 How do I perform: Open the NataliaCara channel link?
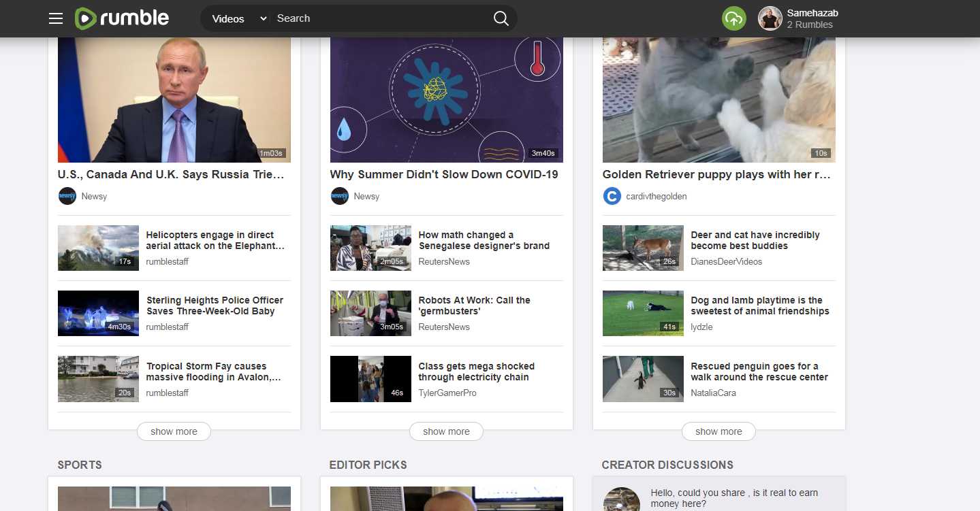click(x=713, y=393)
